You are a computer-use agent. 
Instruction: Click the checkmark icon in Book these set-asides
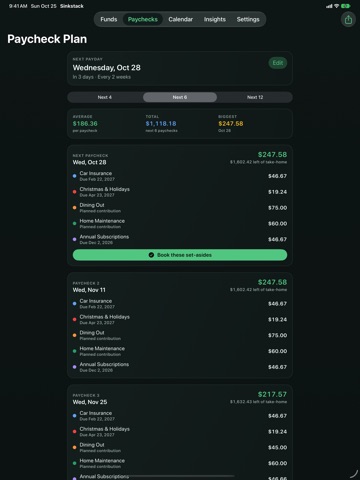click(x=151, y=255)
